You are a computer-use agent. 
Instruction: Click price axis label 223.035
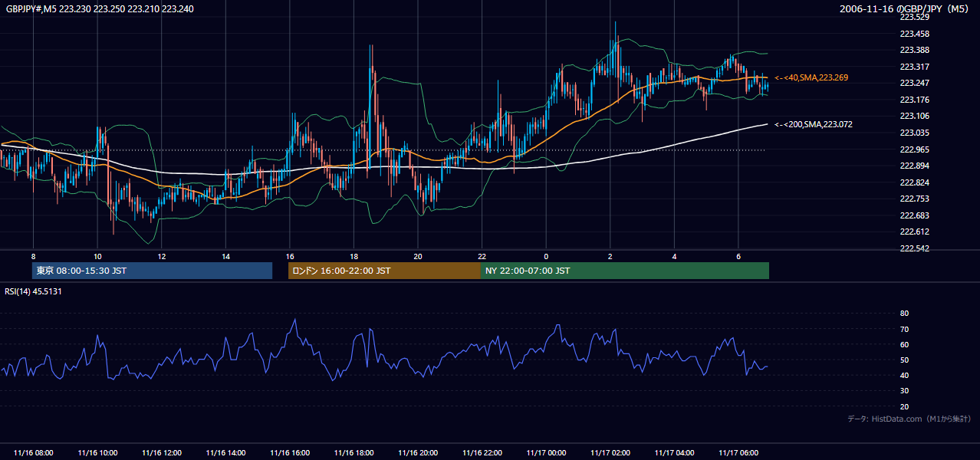(914, 133)
